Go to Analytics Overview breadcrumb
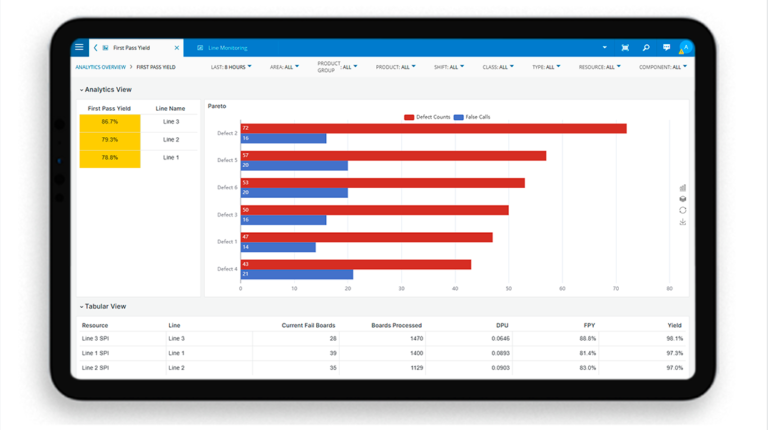768x430 pixels. click(x=100, y=67)
